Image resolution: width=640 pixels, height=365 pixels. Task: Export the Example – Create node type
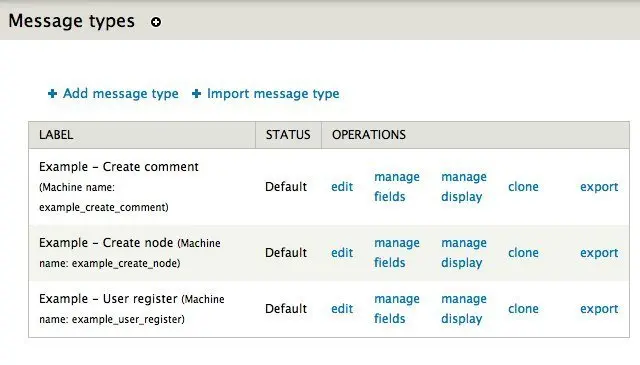pyautogui.click(x=599, y=253)
